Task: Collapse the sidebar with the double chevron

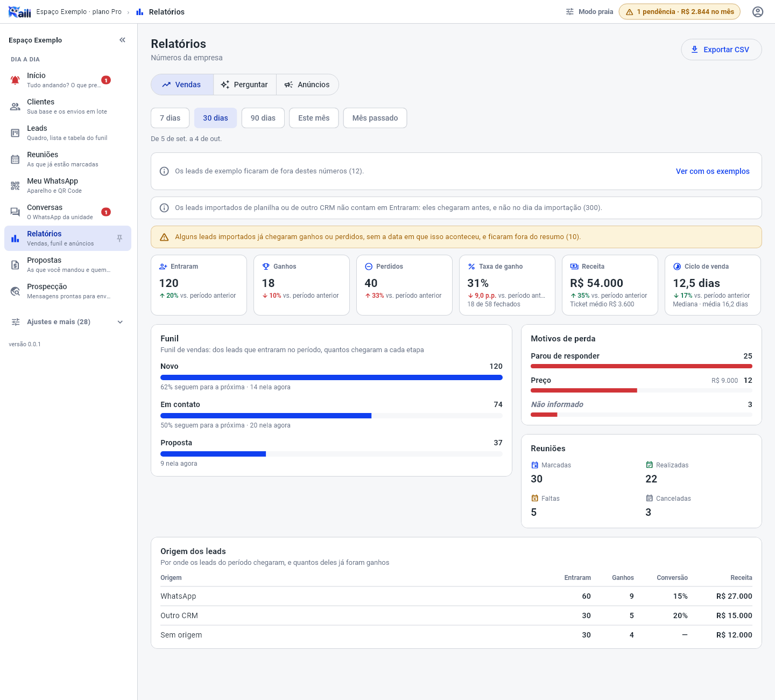Action: click(x=123, y=40)
